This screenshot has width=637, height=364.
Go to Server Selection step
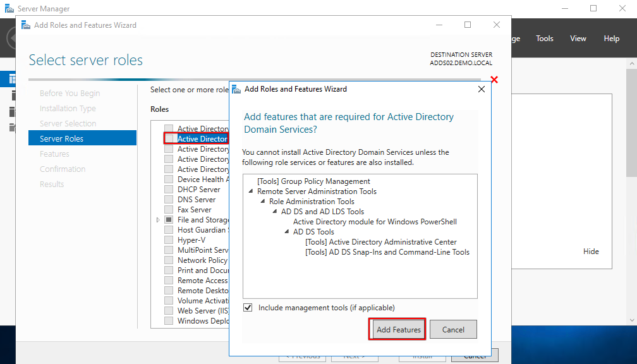pyautogui.click(x=68, y=123)
